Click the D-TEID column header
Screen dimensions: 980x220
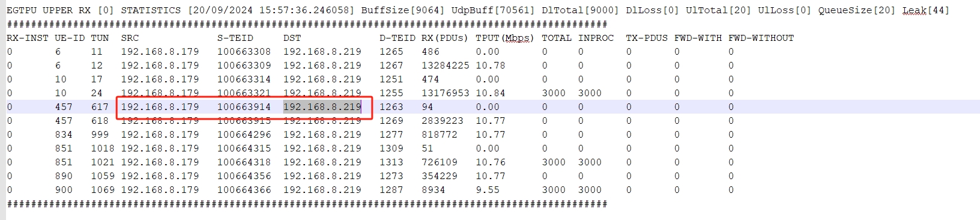click(x=397, y=38)
